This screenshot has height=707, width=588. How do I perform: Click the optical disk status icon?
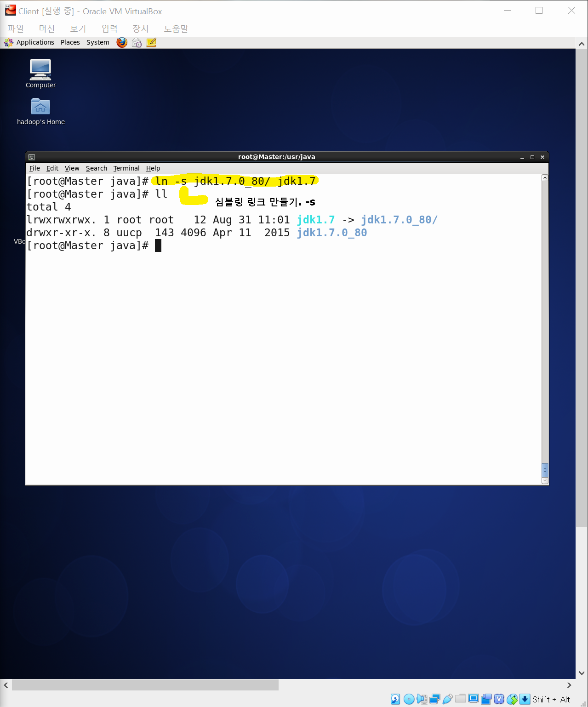pos(409,699)
